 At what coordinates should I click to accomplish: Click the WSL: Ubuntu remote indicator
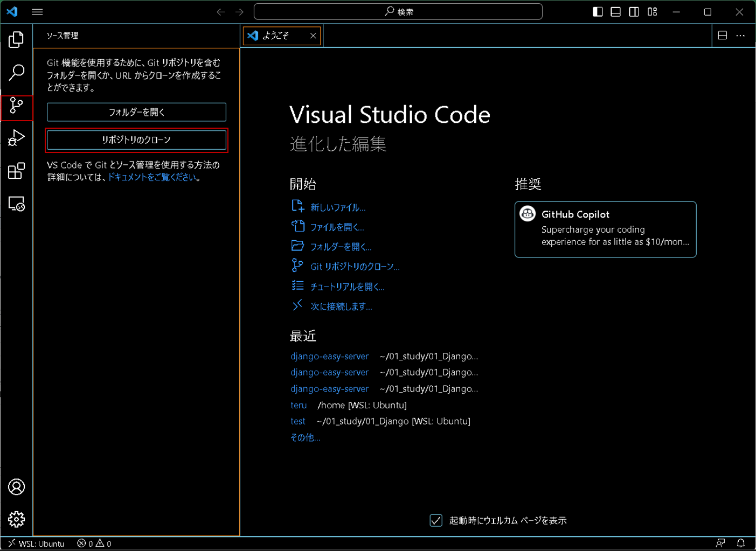36,543
